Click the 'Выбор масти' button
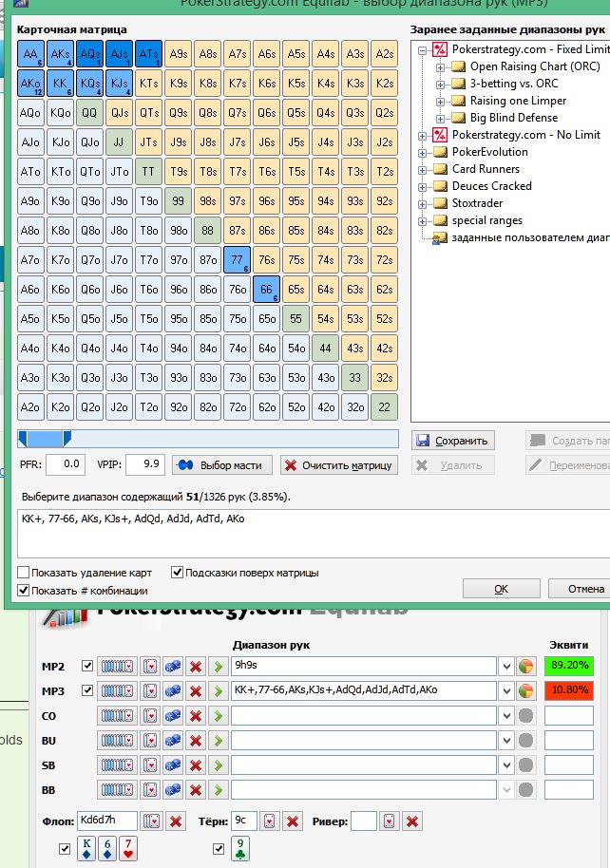Viewport: 610px width, 868px height. (223, 465)
